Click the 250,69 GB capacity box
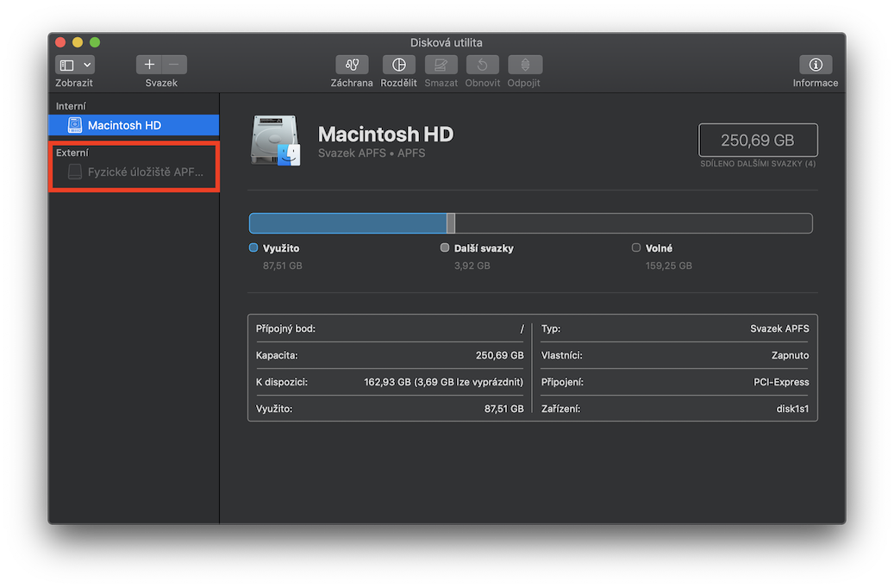Image resolution: width=894 pixels, height=588 pixels. 758,141
